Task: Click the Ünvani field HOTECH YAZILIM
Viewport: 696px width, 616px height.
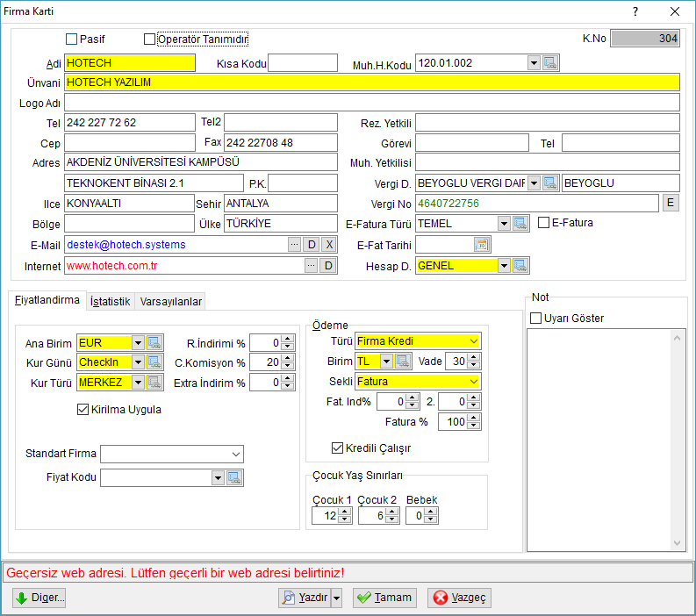Action: [372, 82]
